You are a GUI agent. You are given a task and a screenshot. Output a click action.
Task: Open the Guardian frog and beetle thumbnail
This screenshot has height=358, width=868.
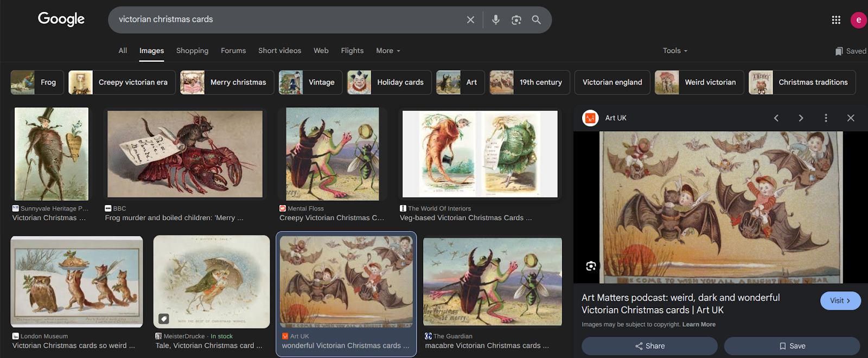click(x=493, y=282)
